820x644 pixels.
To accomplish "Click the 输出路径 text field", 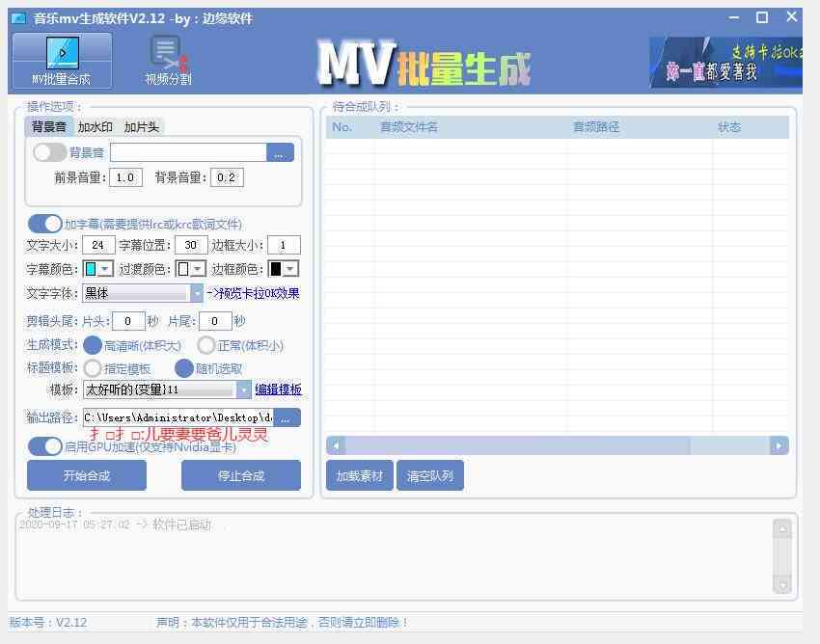I will click(x=178, y=417).
